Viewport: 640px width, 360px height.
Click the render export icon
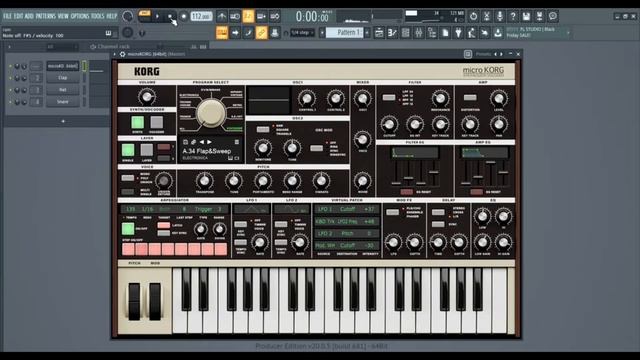click(539, 16)
